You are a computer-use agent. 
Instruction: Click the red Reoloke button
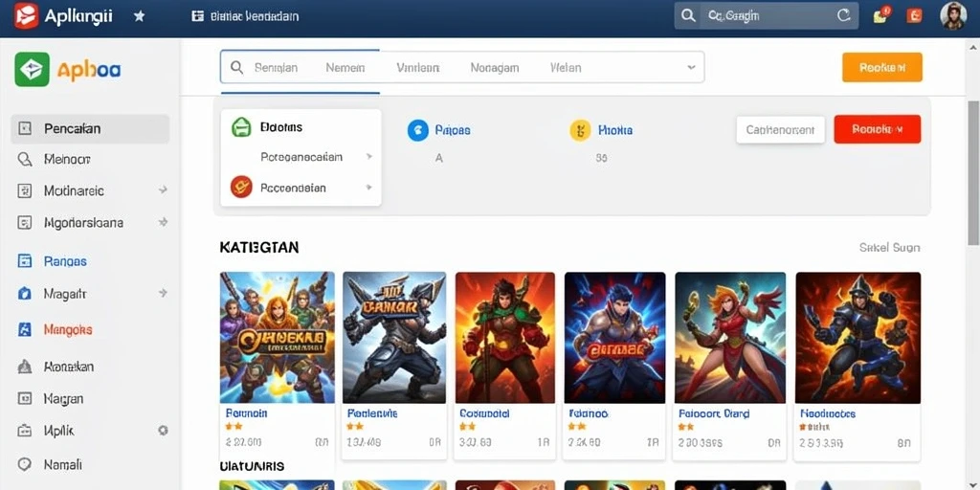[877, 129]
